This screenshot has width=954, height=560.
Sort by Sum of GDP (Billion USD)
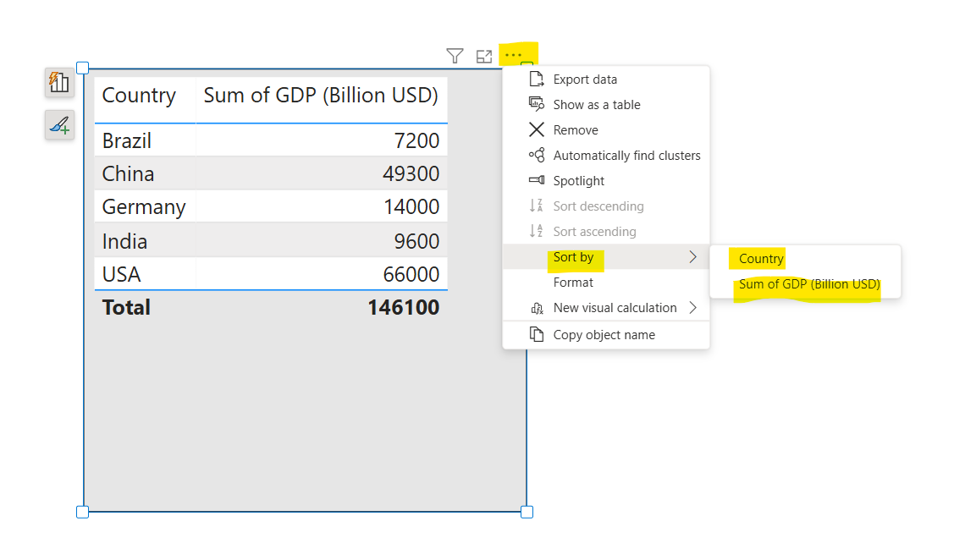point(808,284)
